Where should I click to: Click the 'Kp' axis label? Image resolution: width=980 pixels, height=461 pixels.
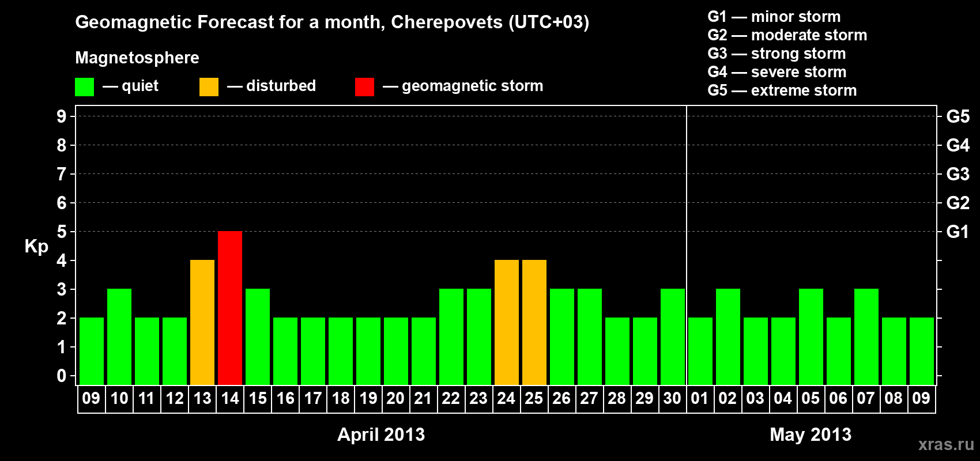click(36, 247)
